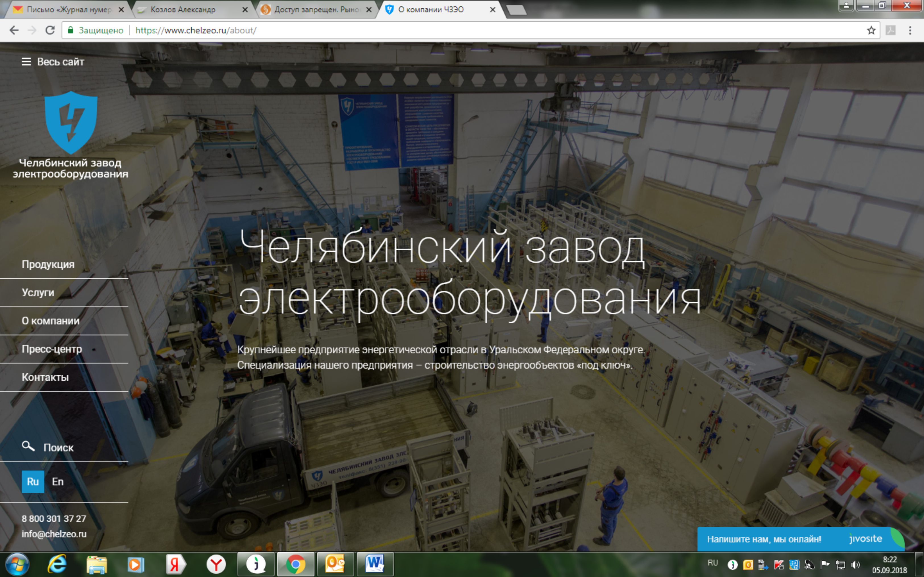Close the "О компании ЧЗЭО" tab
This screenshot has height=577, width=924.
492,10
